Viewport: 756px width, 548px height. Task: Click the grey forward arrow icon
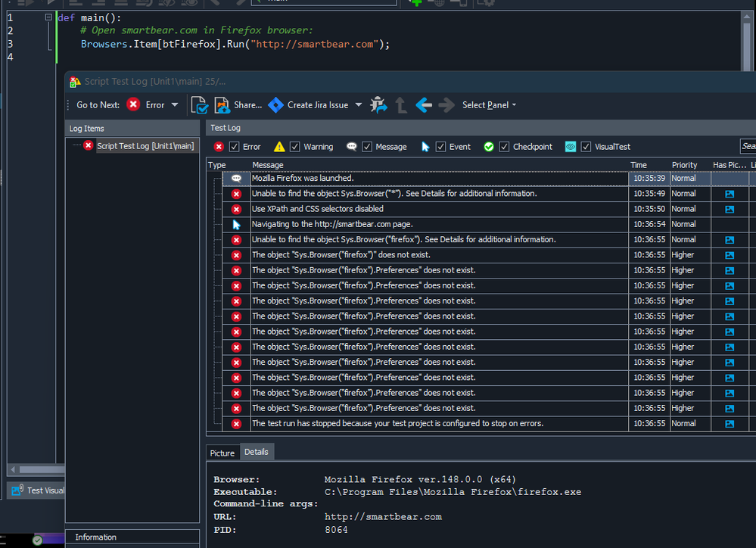point(446,105)
